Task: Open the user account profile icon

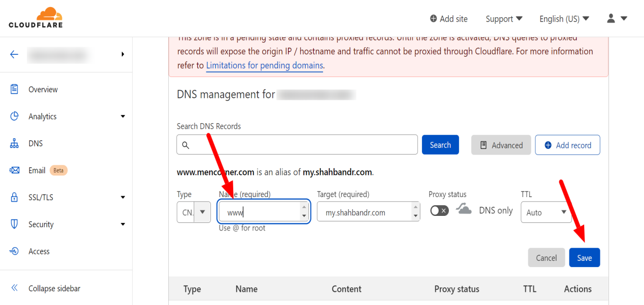Action: point(611,18)
